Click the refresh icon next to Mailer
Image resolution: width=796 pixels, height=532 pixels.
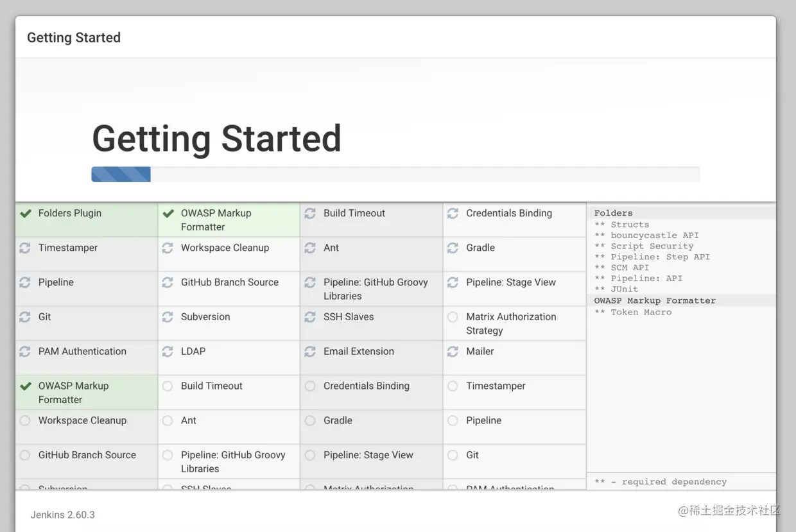453,352
